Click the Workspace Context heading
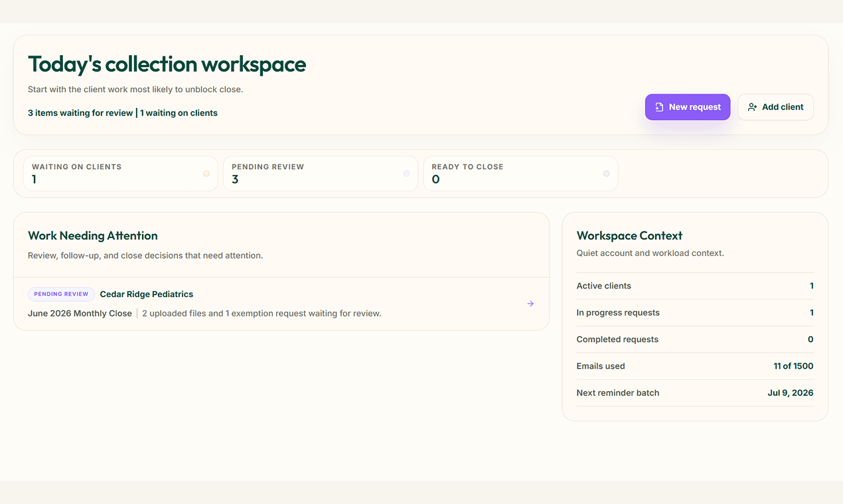 (629, 235)
